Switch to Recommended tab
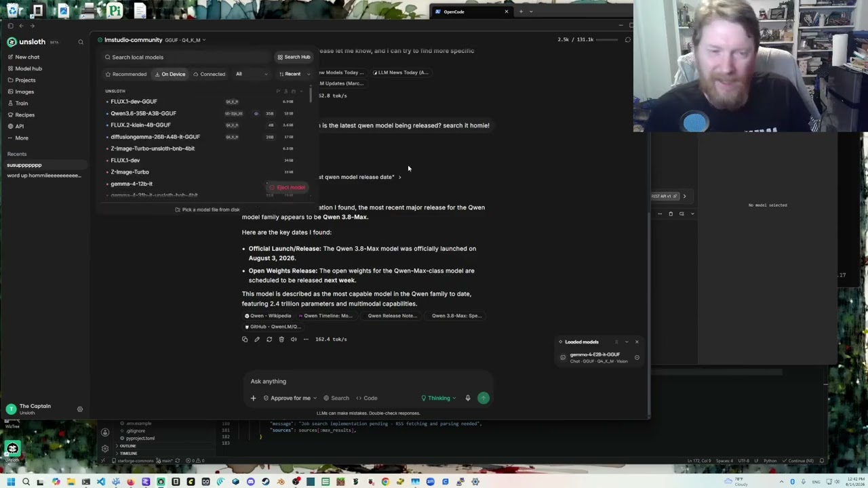This screenshot has width=868, height=488. pyautogui.click(x=125, y=74)
